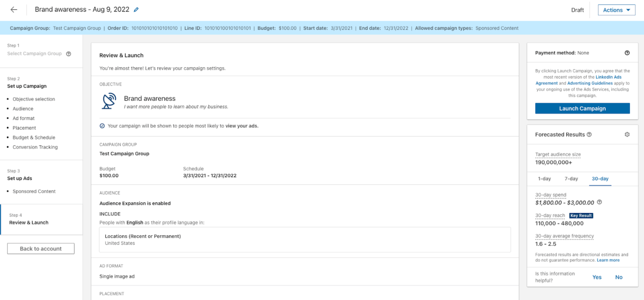Click the Back to account button
This screenshot has width=644, height=300.
40,248
